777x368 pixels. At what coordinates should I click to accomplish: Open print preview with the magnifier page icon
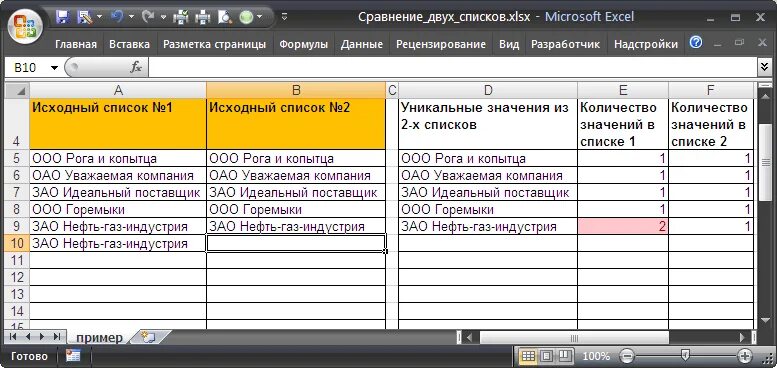point(224,18)
